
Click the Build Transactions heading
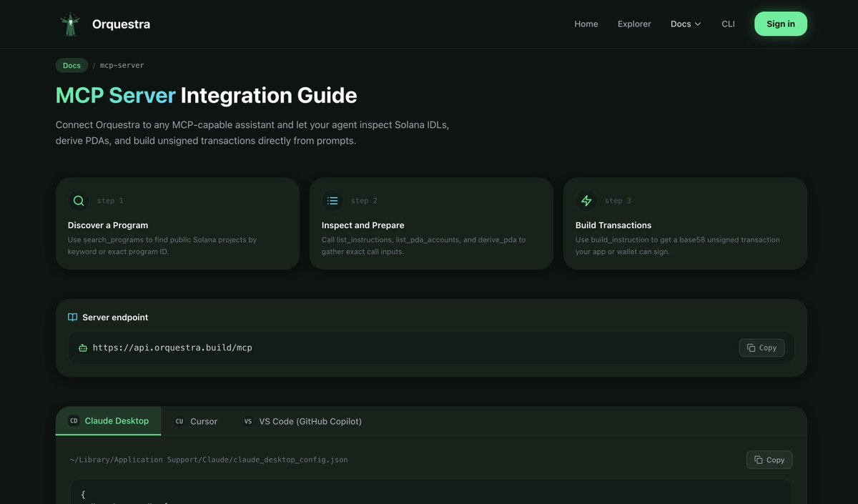click(613, 225)
